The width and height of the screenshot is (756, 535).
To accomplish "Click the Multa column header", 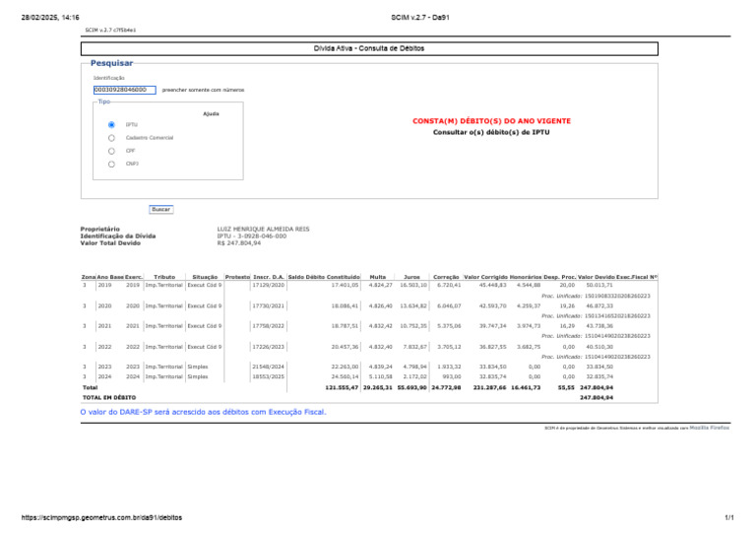I will [378, 277].
